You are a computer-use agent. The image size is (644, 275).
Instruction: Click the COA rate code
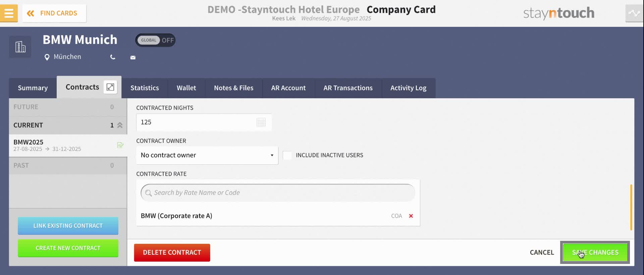click(396, 216)
